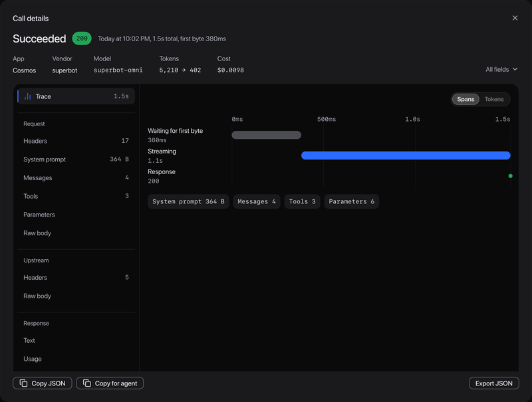Open Upstream Headers with 5 entries

pos(76,278)
